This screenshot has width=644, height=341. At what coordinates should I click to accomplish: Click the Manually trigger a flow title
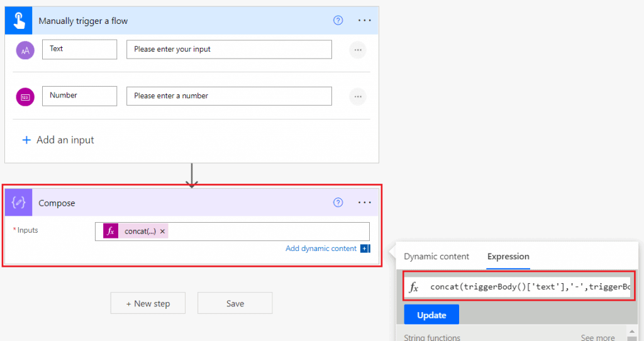(83, 21)
